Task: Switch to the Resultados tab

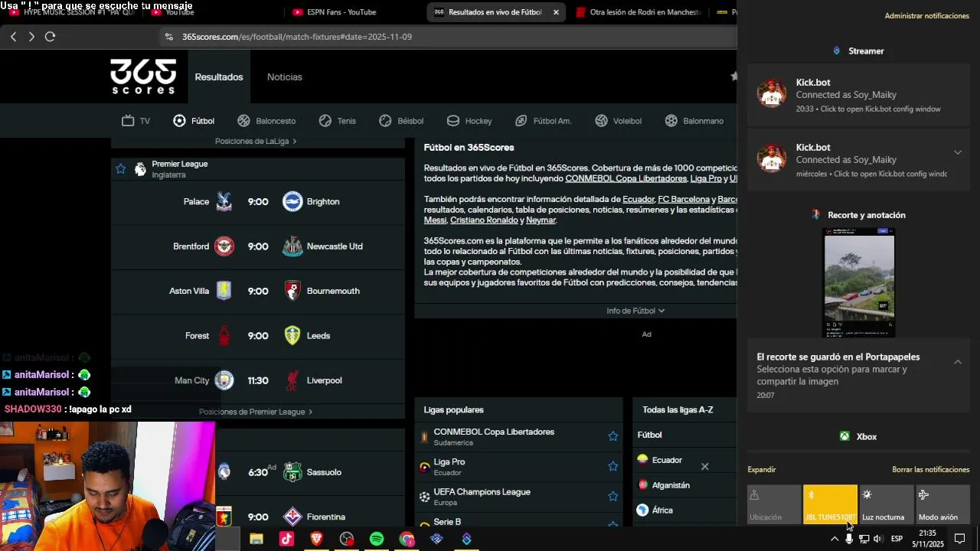Action: coord(219,77)
